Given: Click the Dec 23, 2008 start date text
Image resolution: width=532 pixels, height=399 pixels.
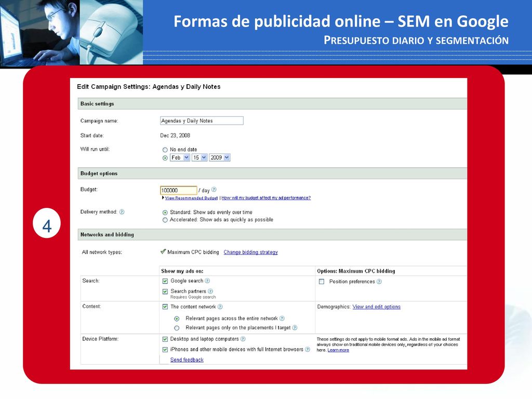Looking at the screenshot, I should tap(175, 136).
